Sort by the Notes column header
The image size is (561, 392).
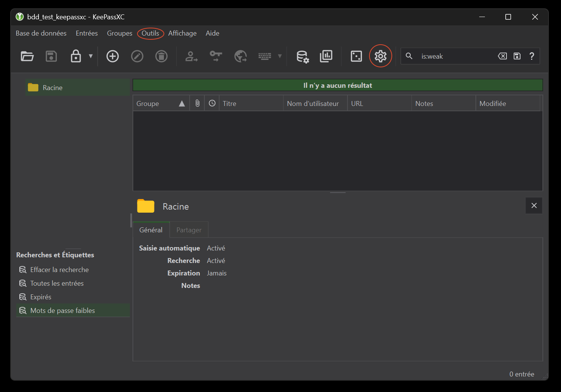tap(444, 103)
